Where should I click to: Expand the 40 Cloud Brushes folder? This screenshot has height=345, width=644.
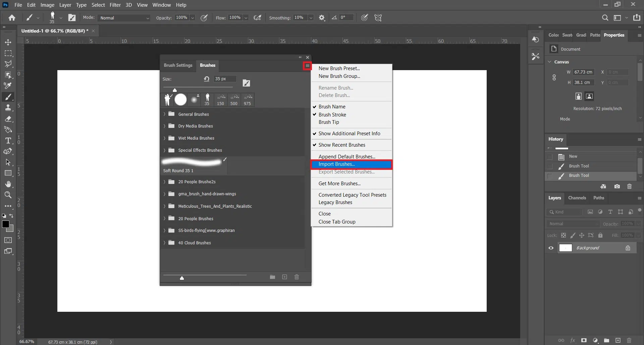tap(164, 243)
